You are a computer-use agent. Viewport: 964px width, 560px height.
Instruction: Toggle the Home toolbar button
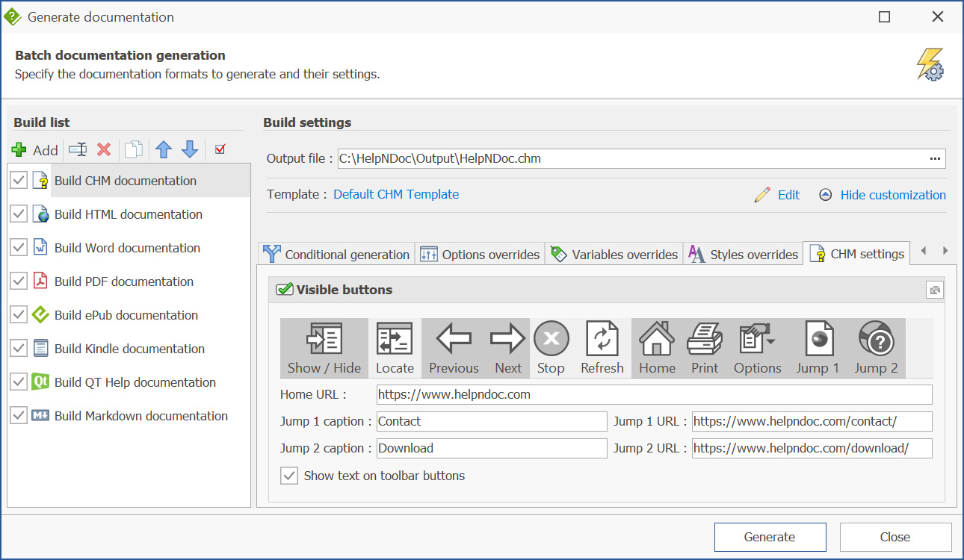point(657,348)
